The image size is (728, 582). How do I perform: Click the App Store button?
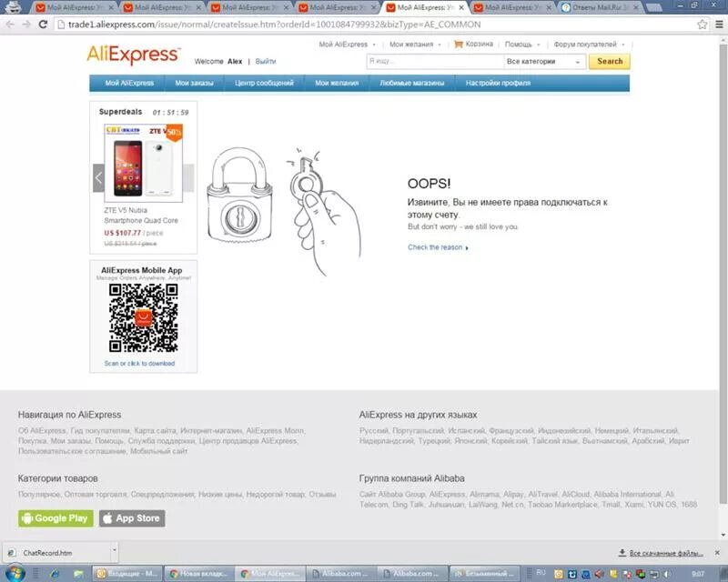click(x=132, y=518)
